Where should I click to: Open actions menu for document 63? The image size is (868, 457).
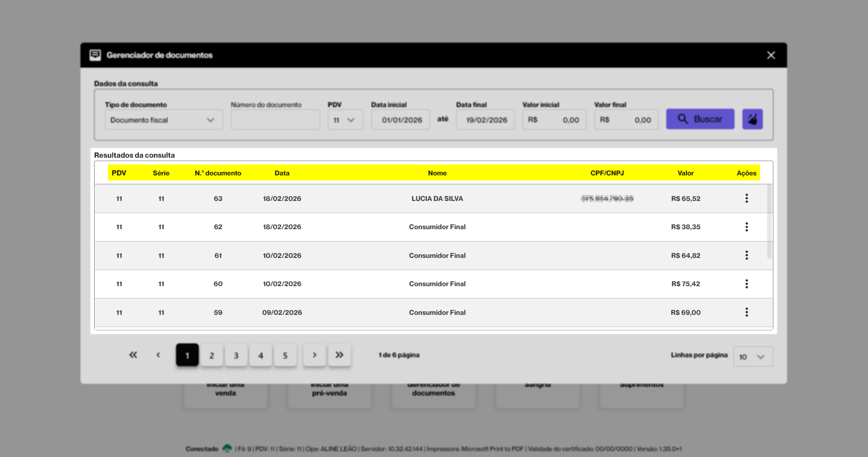[746, 198]
